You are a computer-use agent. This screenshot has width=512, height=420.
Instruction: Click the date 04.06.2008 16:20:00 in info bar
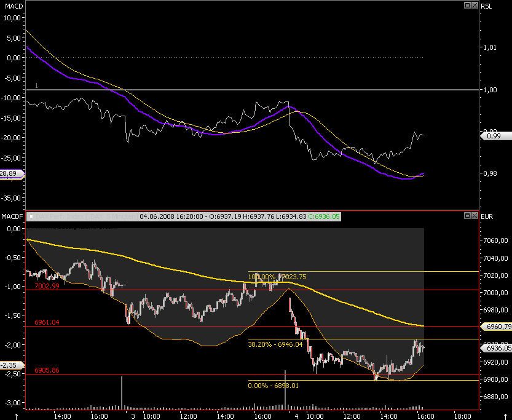click(171, 216)
